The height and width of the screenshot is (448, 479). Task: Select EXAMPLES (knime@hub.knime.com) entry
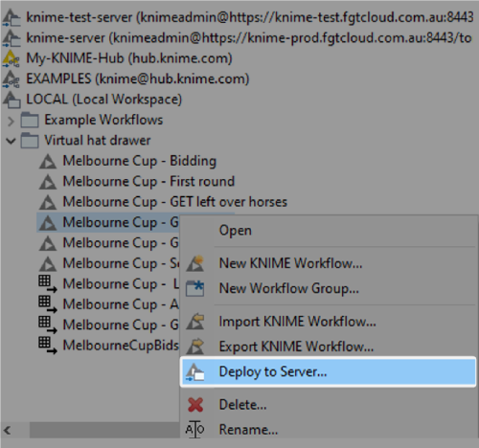pos(138,78)
